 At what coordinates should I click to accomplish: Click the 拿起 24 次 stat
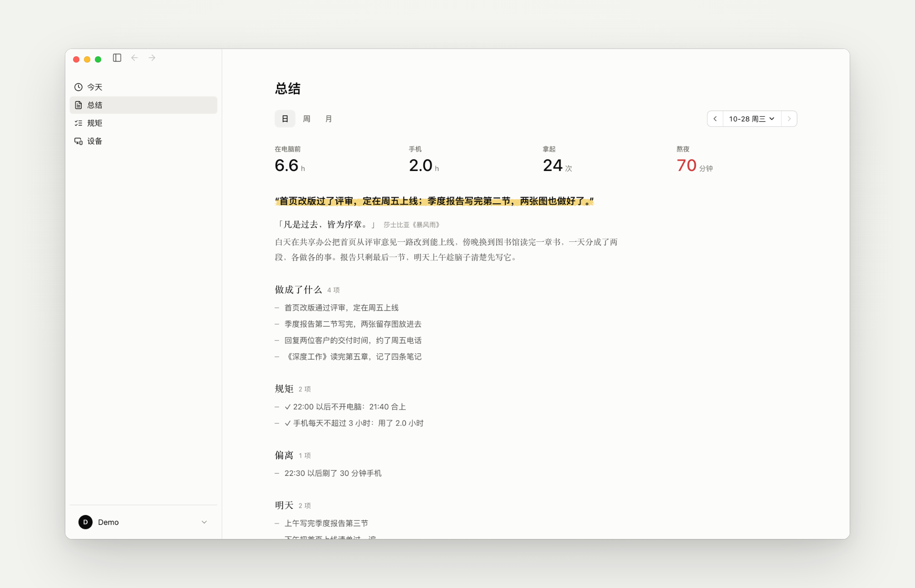557,160
